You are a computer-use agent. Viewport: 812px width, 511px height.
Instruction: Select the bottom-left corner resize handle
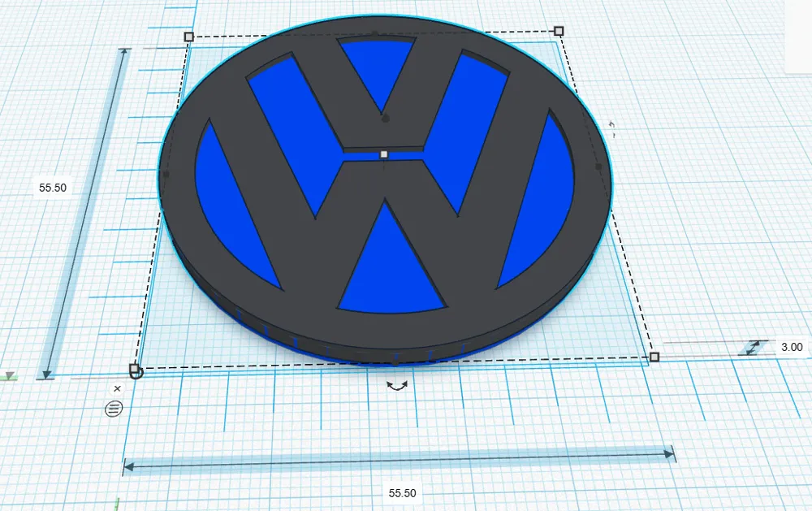(x=134, y=369)
